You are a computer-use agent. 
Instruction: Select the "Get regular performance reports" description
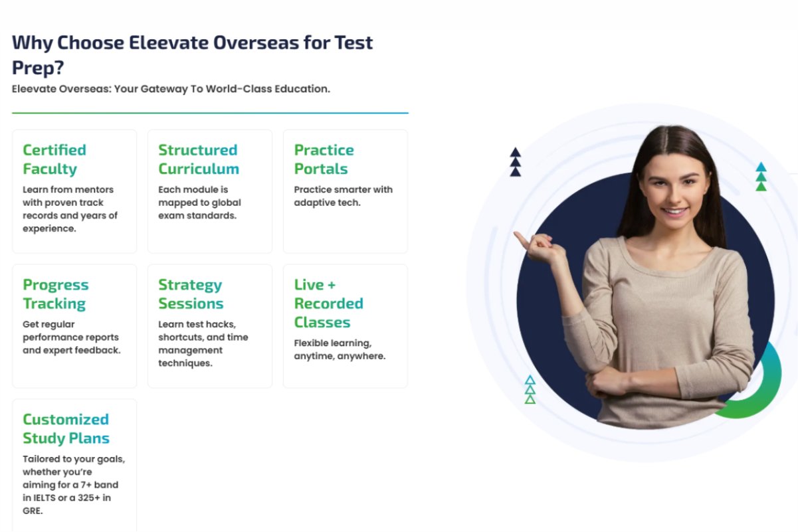tap(72, 337)
